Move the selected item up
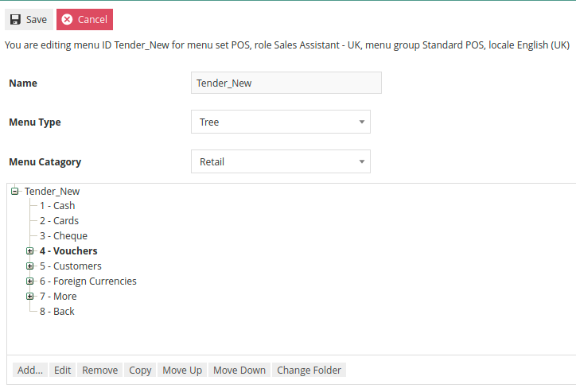576x392 pixels. point(182,370)
